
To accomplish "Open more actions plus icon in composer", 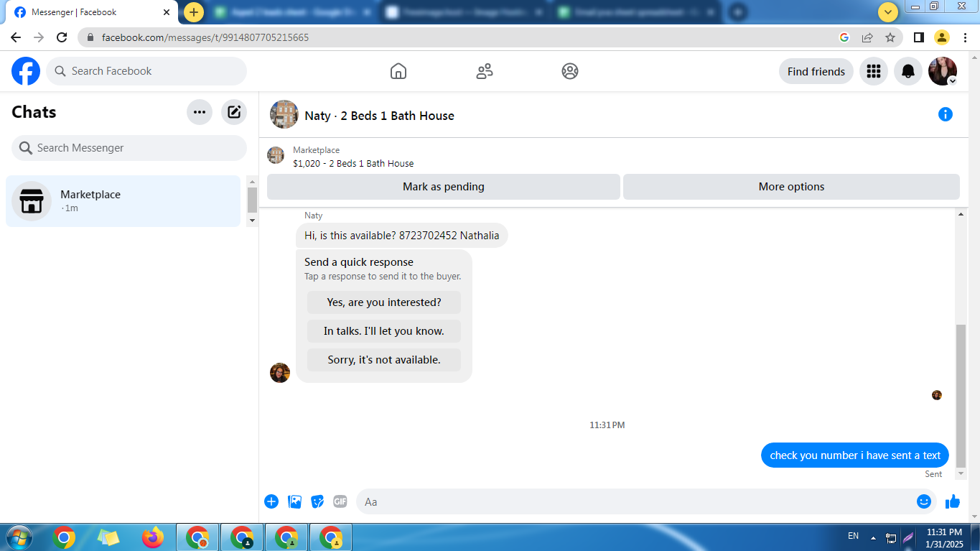I will coord(271,501).
